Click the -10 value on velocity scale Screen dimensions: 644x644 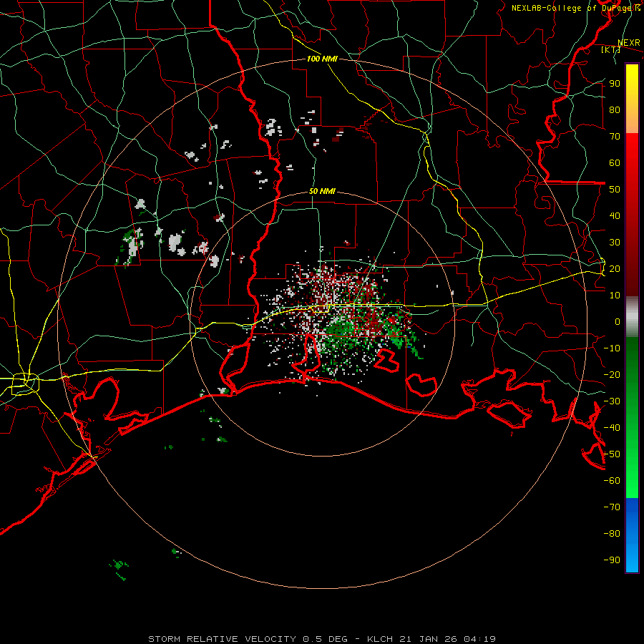612,348
